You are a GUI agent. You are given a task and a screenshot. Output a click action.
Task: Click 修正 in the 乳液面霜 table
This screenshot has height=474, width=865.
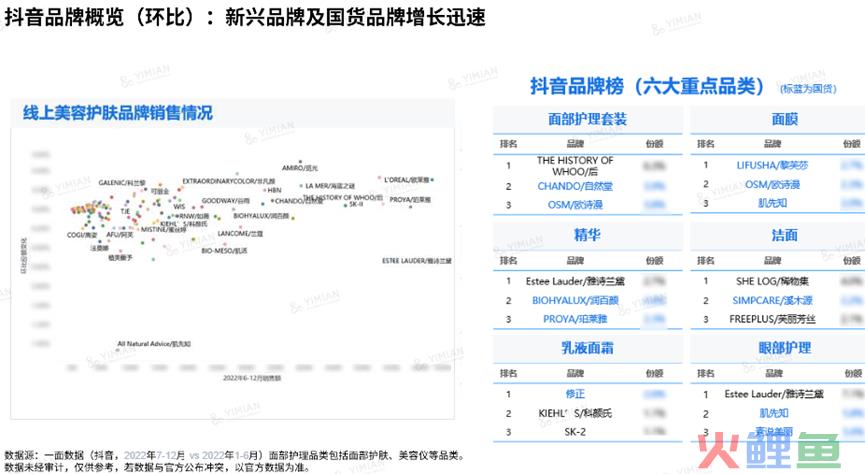tap(575, 393)
